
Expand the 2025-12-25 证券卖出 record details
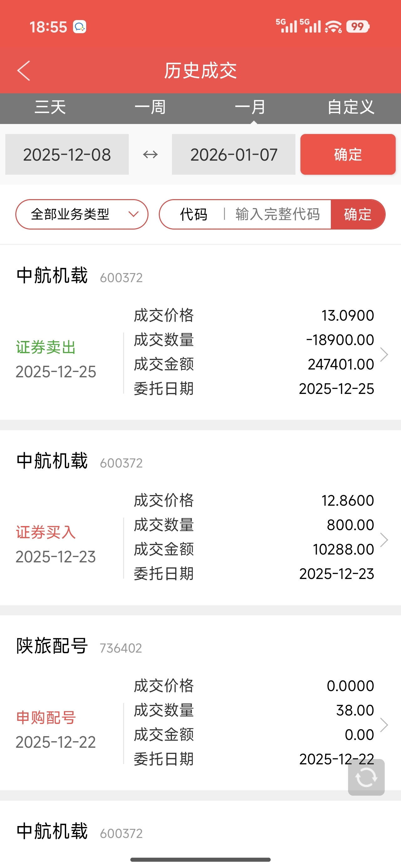click(x=384, y=354)
